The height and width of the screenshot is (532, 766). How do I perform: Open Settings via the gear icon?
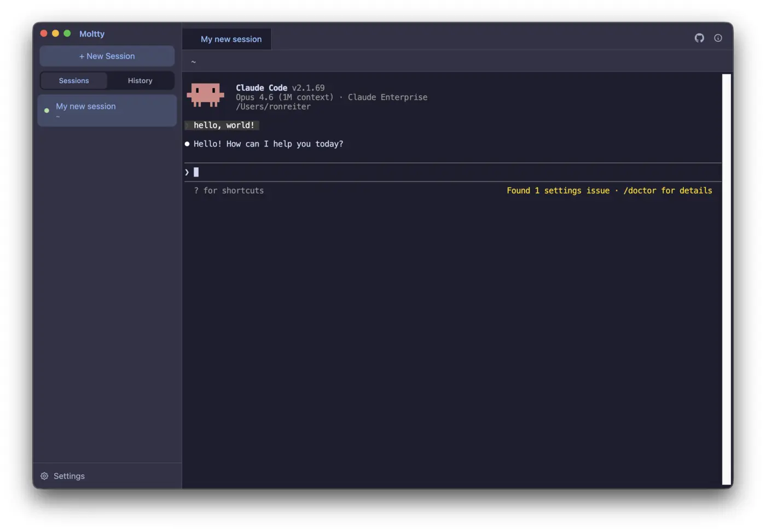click(x=45, y=476)
